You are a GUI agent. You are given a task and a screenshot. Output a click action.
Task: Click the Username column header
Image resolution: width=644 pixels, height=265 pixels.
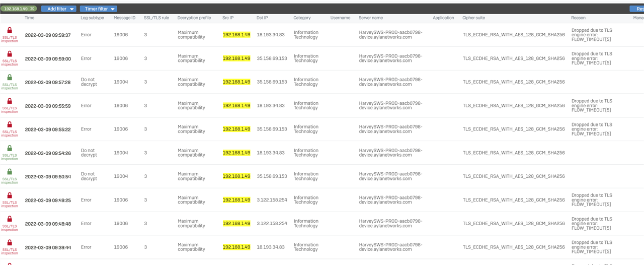click(340, 18)
